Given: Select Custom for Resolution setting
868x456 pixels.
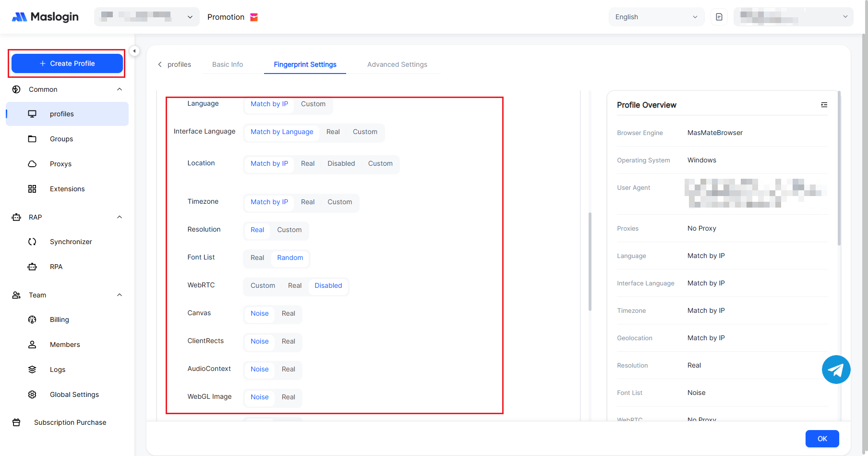Looking at the screenshot, I should (x=289, y=230).
